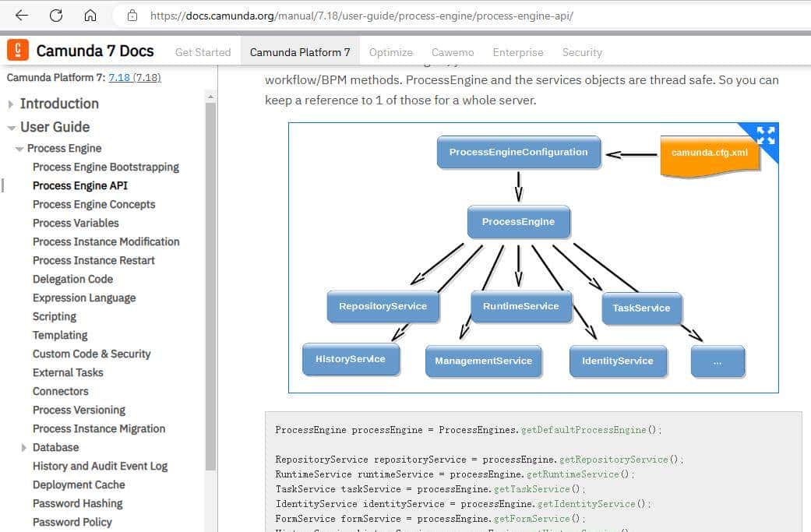Open the Enterprise tab
The height and width of the screenshot is (532, 811).
coord(517,52)
